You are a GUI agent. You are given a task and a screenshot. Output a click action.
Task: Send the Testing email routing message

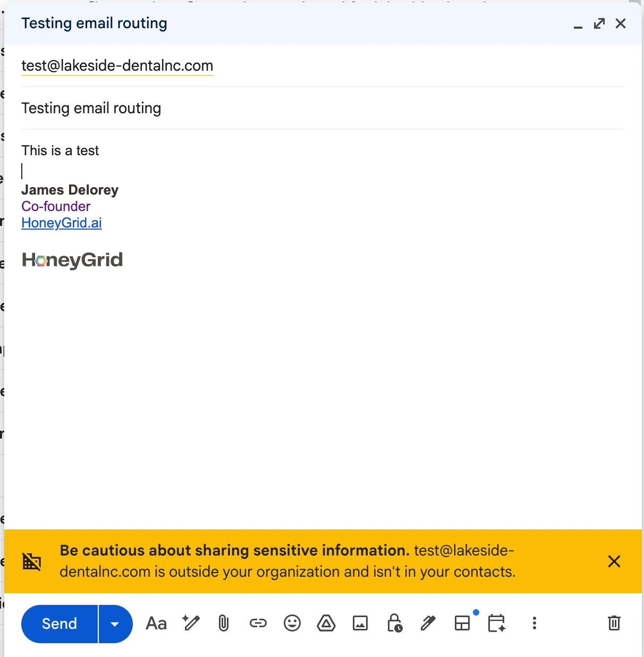click(x=59, y=624)
